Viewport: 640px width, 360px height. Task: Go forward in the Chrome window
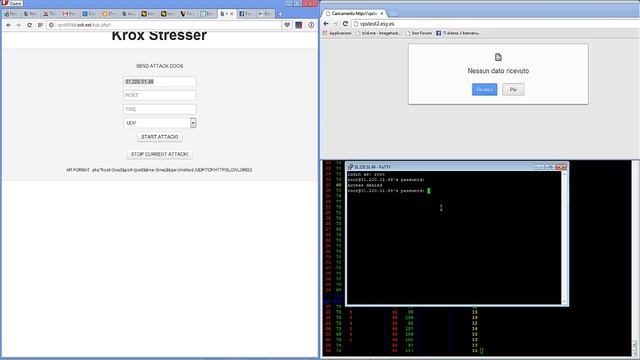pos(336,24)
